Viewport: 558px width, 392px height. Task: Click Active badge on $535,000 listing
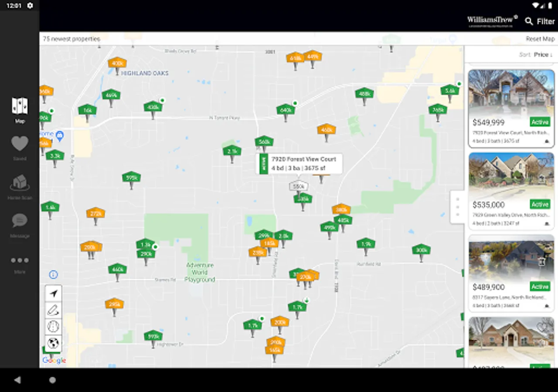(540, 204)
